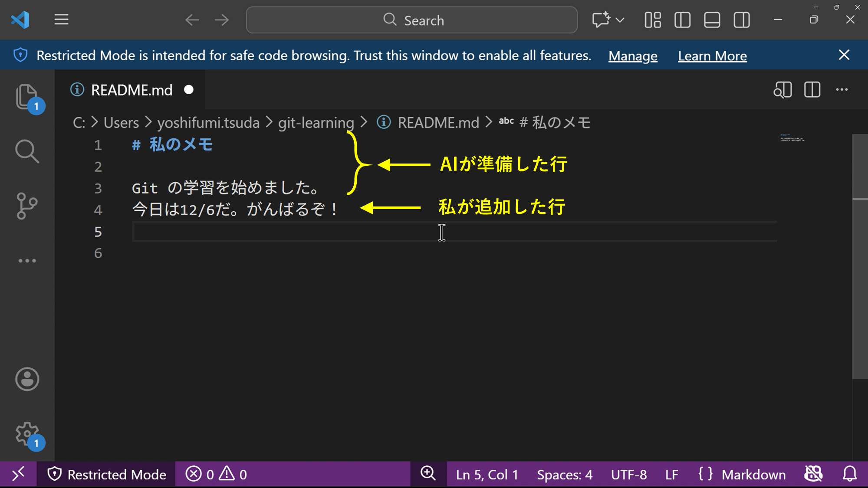Click the remote window indicator icon

click(18, 474)
